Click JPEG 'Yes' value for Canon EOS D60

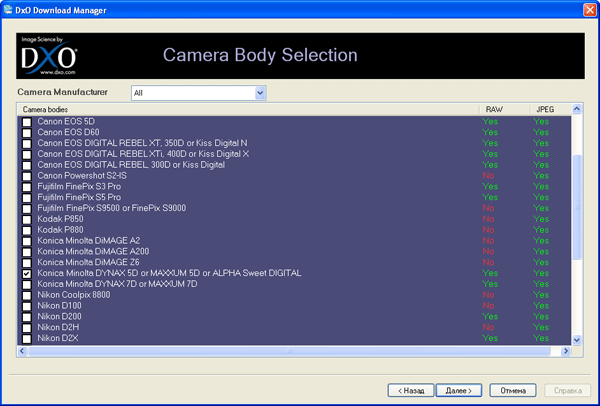[x=541, y=132]
